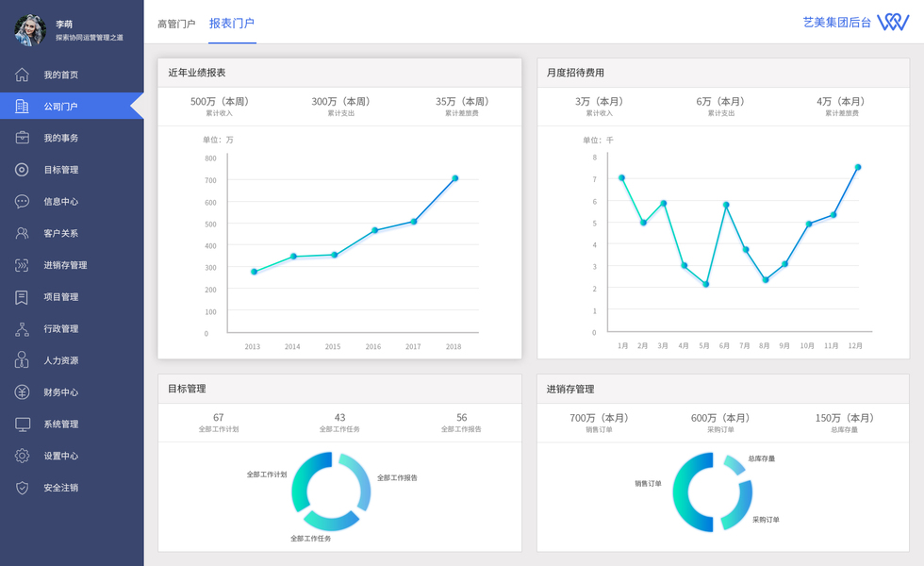Click the 总库存量 donut segment
This screenshot has height=566, width=924.
tap(734, 464)
